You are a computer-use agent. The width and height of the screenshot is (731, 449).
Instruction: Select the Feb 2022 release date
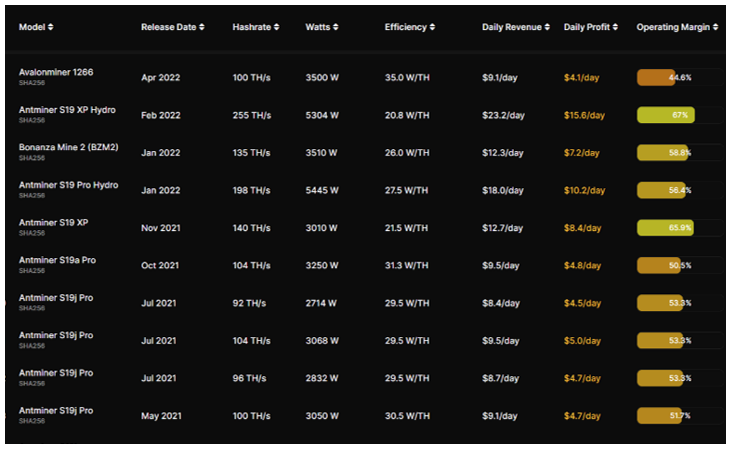(x=160, y=115)
